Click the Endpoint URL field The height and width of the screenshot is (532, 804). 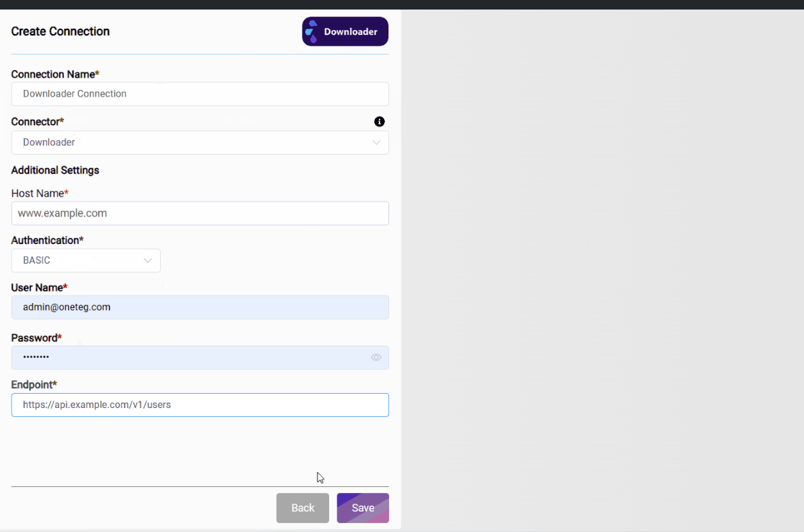click(x=200, y=405)
